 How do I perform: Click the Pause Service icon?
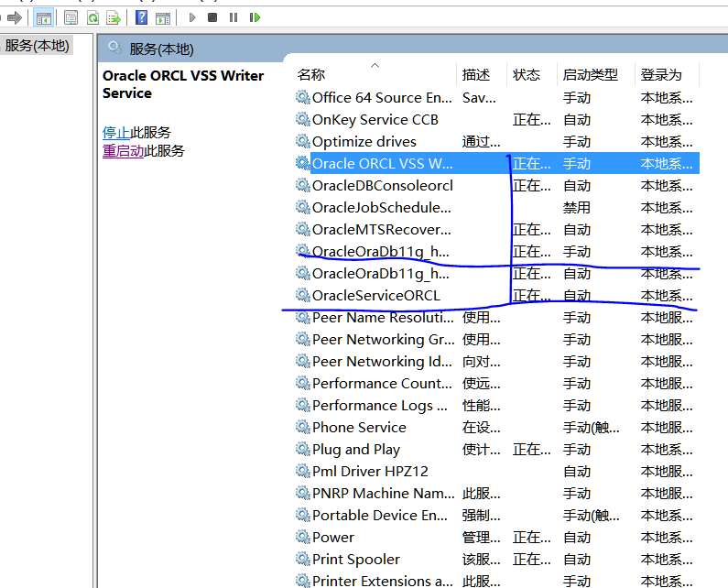tap(234, 17)
